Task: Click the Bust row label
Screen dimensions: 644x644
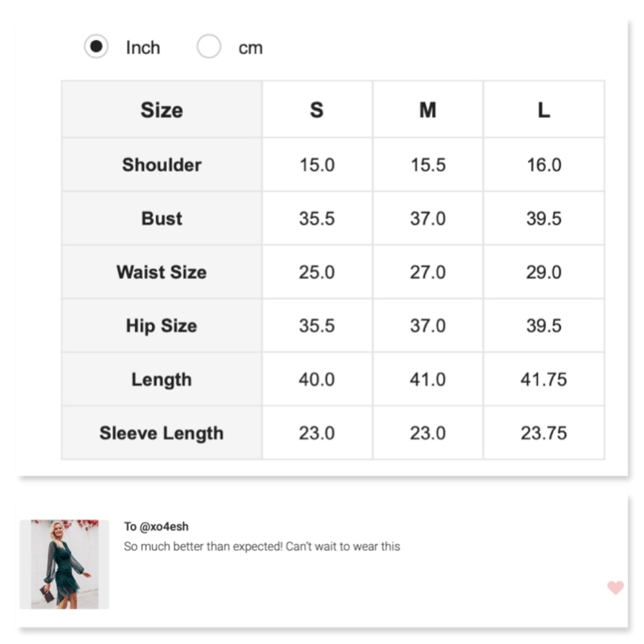Action: 162,218
